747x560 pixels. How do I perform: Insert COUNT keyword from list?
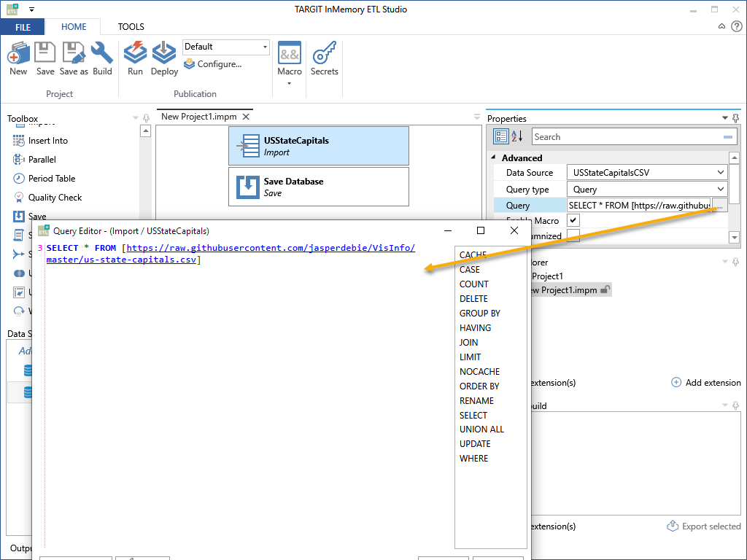click(474, 284)
